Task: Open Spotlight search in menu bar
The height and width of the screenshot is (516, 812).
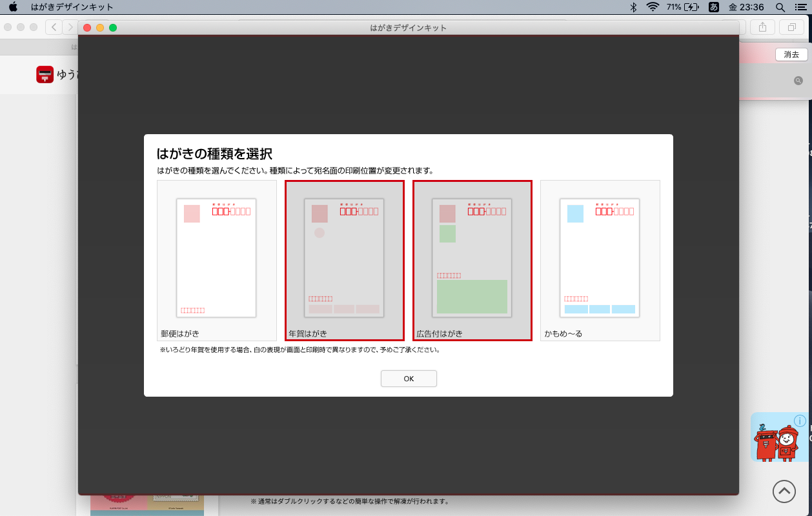Action: point(780,7)
